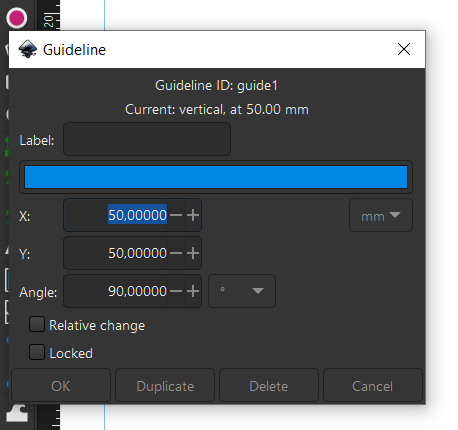Decrease Angle with the minus button
Image resolution: width=458 pixels, height=430 pixels.
(x=176, y=291)
